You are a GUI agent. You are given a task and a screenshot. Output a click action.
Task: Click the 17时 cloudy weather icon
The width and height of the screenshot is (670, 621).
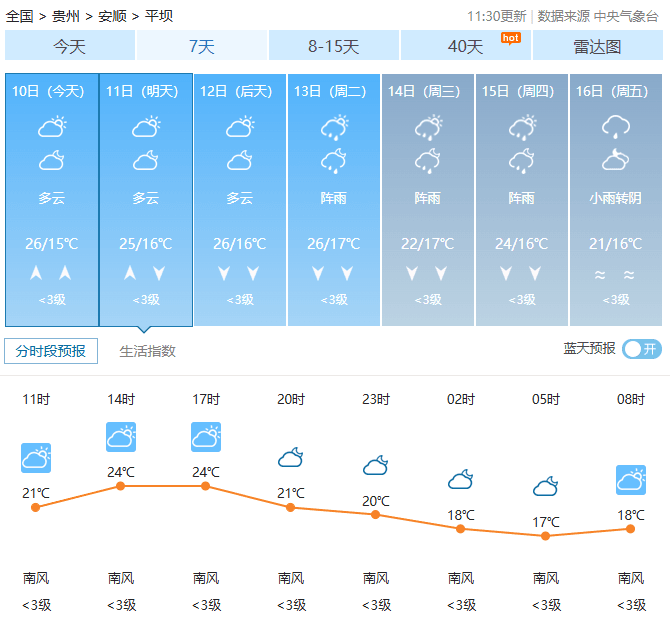206,437
